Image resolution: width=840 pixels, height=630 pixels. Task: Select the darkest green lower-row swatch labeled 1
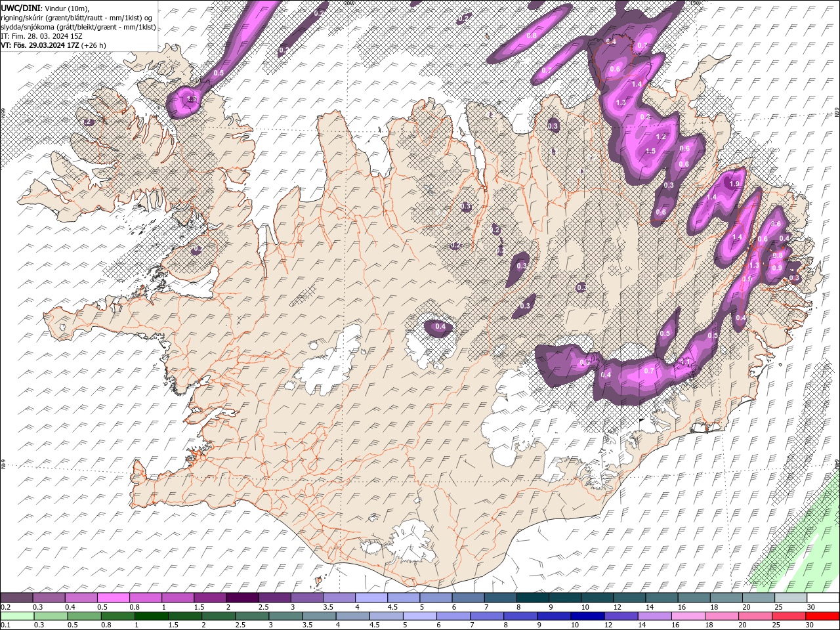point(151,616)
